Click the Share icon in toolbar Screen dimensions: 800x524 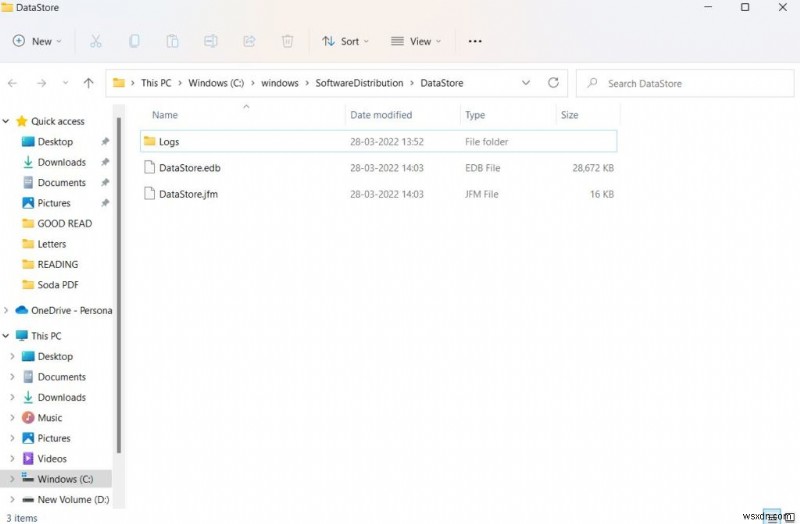point(249,41)
